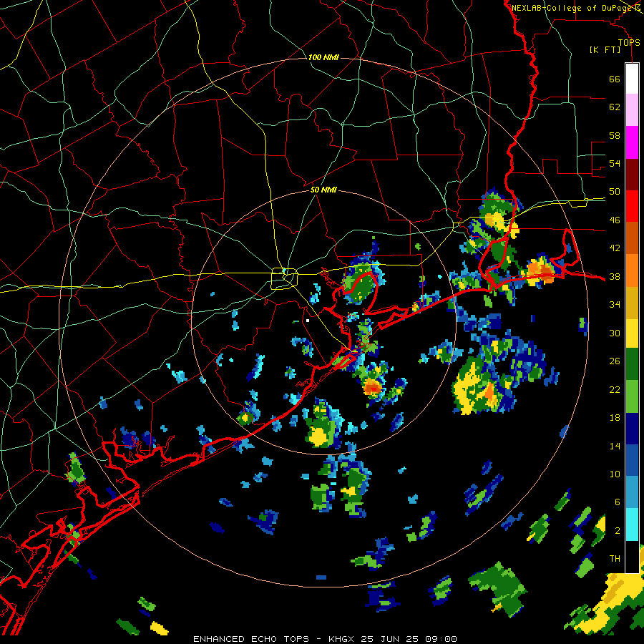This screenshot has width=644, height=644.
Task: Click the 54 legend value
Action: pos(615,163)
